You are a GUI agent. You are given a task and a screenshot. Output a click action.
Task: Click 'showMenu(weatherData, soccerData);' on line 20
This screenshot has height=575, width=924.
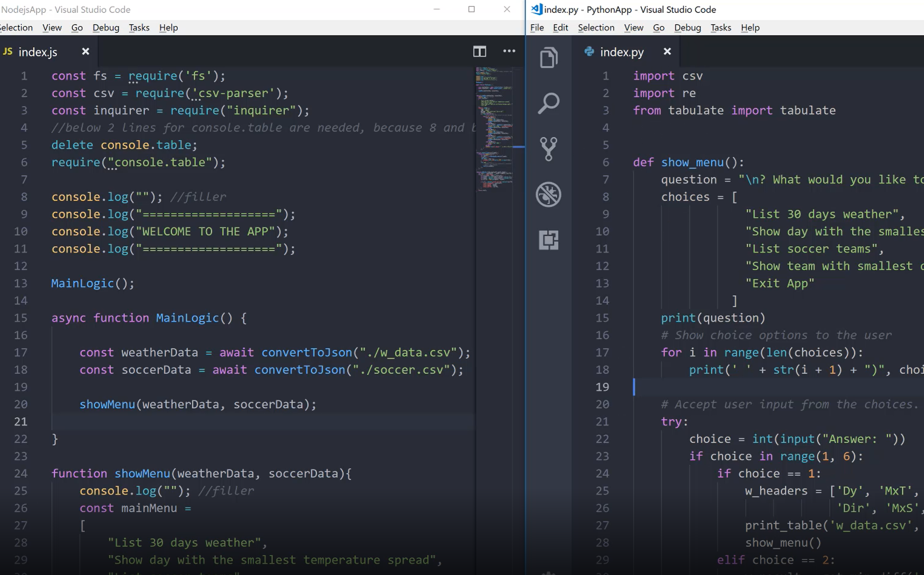[198, 404]
